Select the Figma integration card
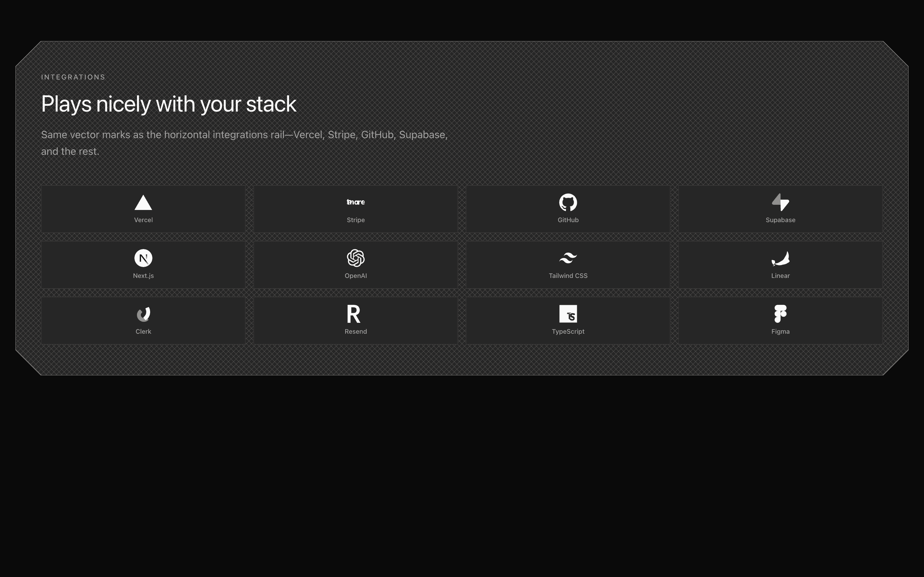Screen dimensions: 924x577 [x=781, y=320]
